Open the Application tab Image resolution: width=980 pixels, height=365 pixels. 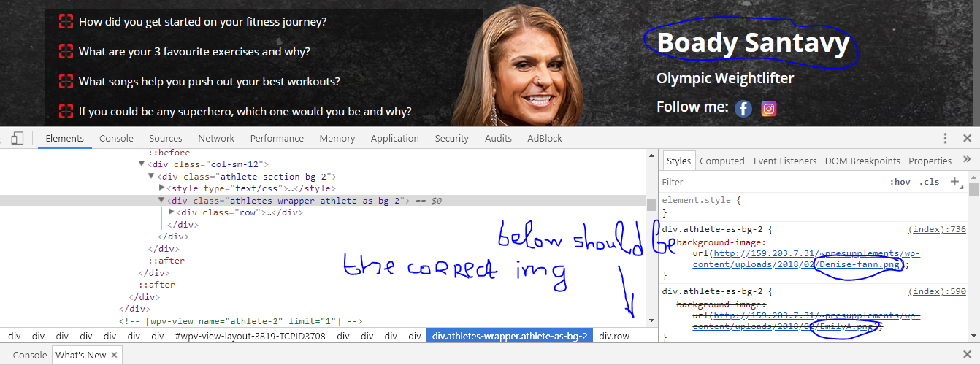[x=394, y=138]
